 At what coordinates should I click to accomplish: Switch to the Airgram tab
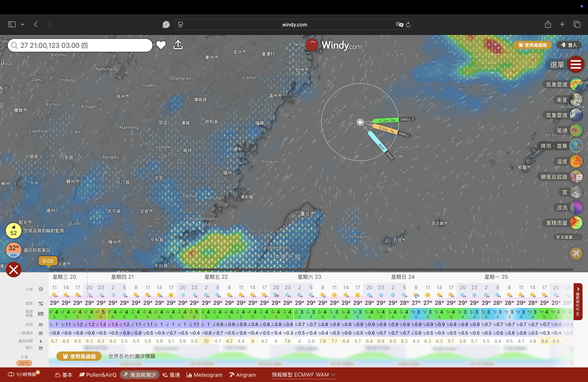(x=242, y=375)
